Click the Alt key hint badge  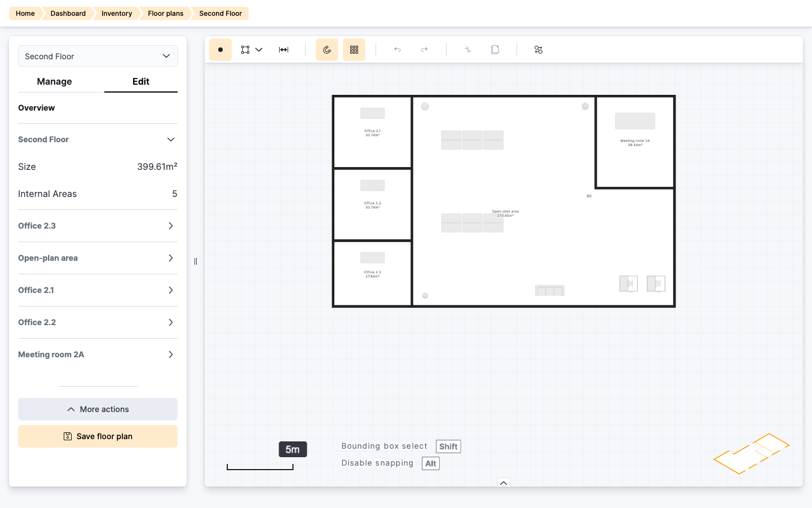[x=431, y=463]
